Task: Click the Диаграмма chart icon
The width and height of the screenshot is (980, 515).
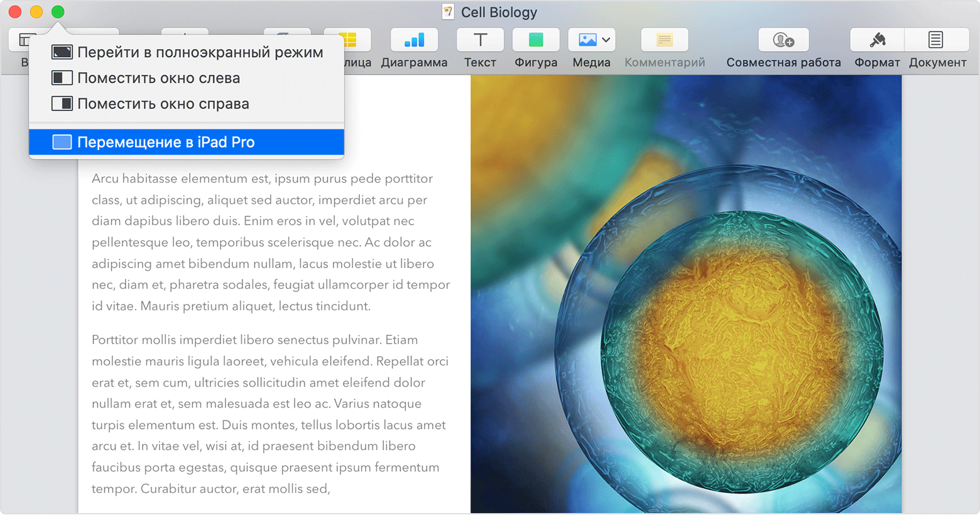Action: (x=414, y=40)
